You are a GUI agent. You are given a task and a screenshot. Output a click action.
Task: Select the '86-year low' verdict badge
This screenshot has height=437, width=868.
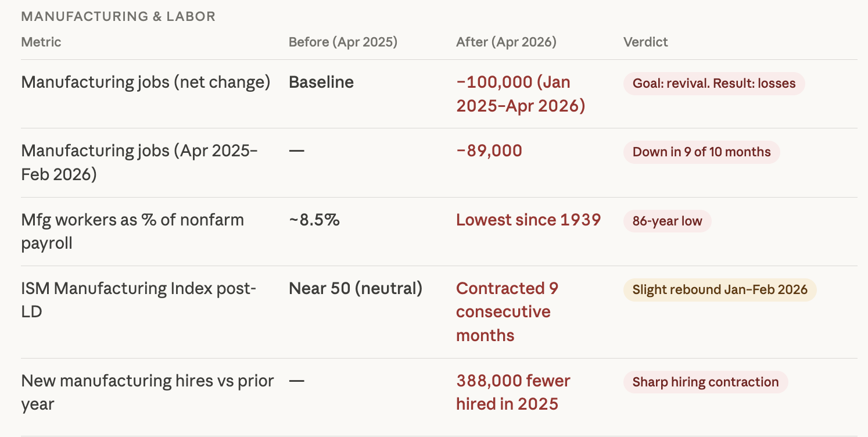667,221
